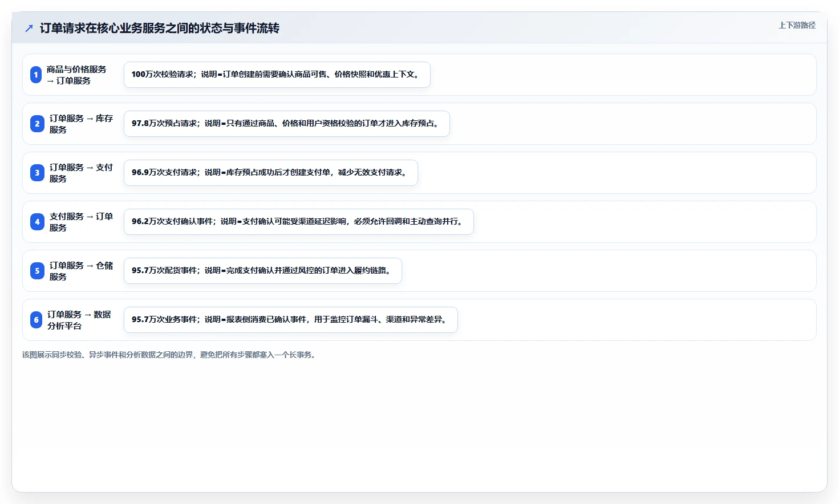Viewport: 839px width, 504px height.
Task: Click the arrow icon beside the flow title
Action: click(x=29, y=28)
